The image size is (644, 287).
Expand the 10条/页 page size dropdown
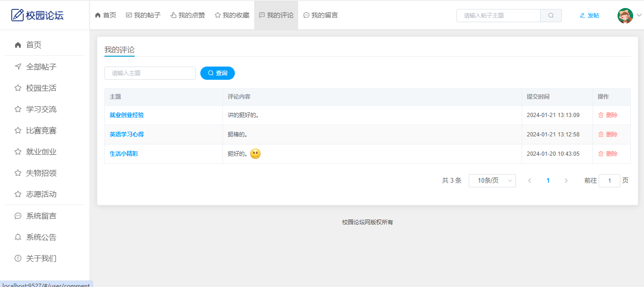492,181
